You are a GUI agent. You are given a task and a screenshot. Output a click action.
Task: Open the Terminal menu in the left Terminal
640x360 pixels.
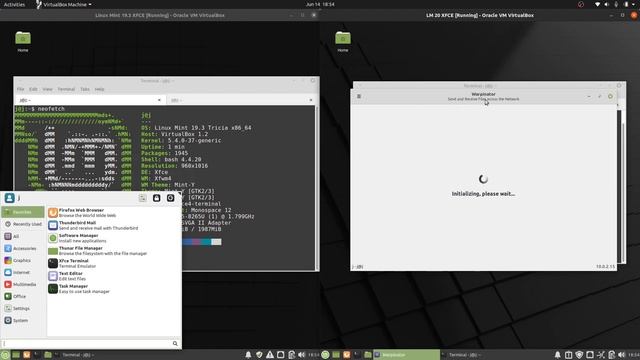click(x=66, y=89)
